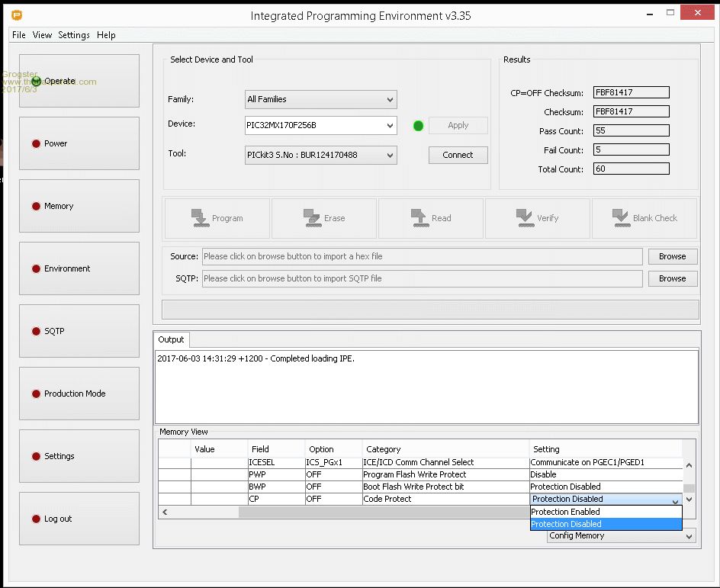
Task: Click the app logo in title bar
Action: pos(16,15)
